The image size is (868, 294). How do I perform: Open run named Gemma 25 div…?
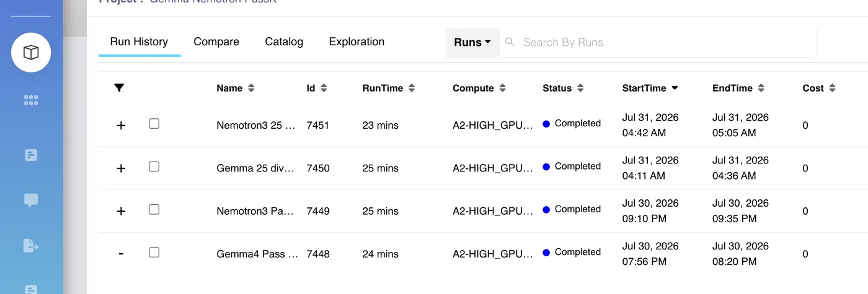(255, 168)
